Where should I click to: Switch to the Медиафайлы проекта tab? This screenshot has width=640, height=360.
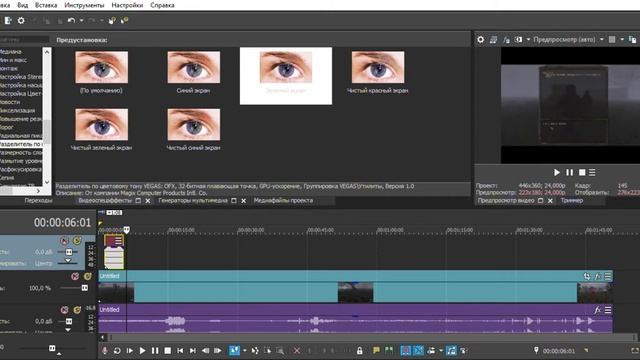coord(283,200)
